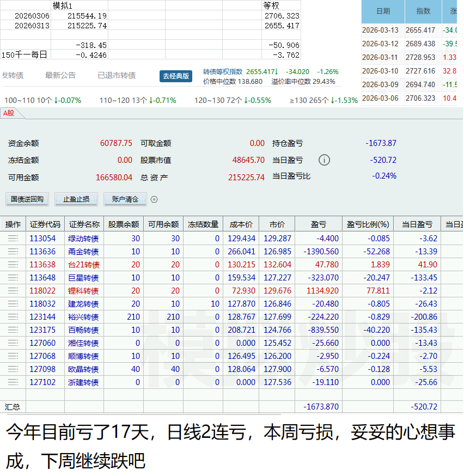Image resolution: width=464 pixels, height=476 pixels.
Task: Open operation menu icon for 123175 百畅转债
Action: click(x=13, y=330)
